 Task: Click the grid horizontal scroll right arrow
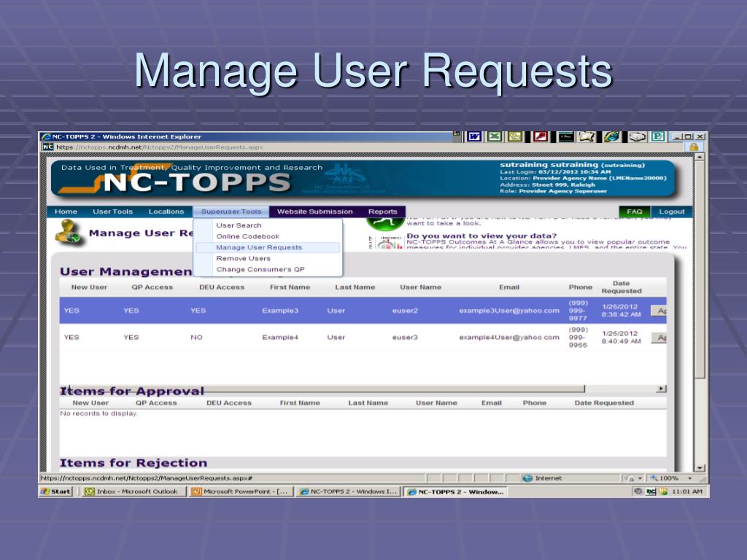661,389
